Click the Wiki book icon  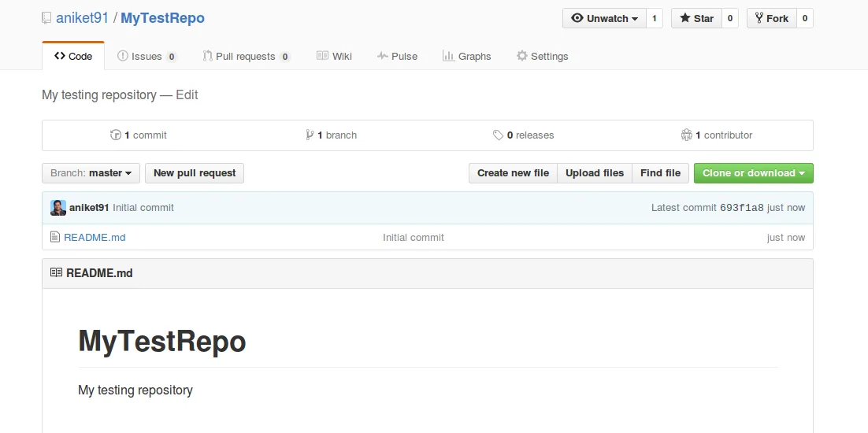(x=322, y=56)
